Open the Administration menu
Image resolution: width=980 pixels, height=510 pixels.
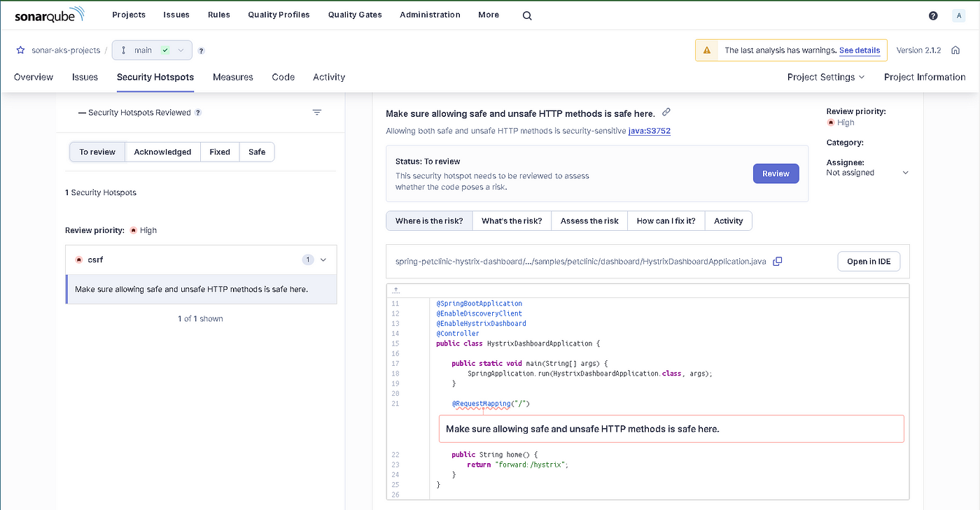(430, 15)
